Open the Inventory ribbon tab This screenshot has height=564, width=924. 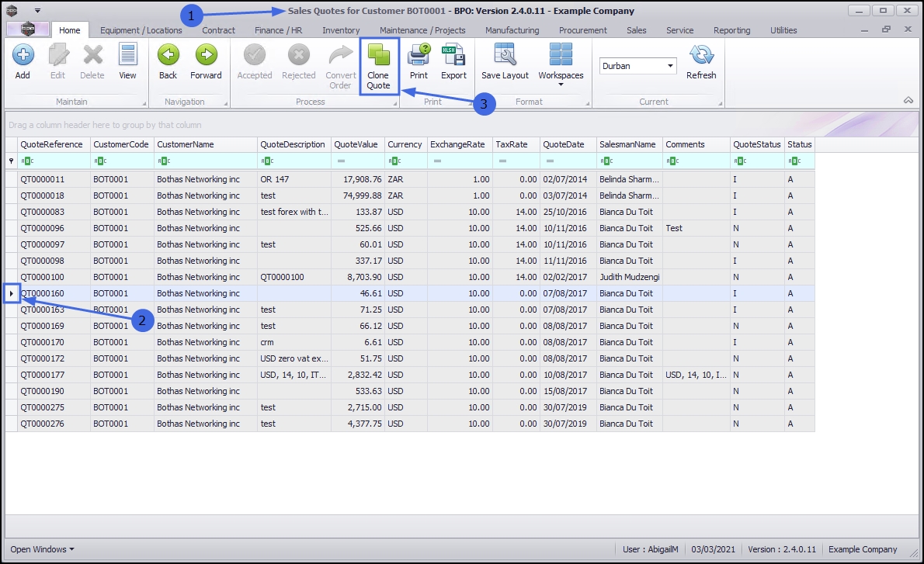[x=341, y=30]
